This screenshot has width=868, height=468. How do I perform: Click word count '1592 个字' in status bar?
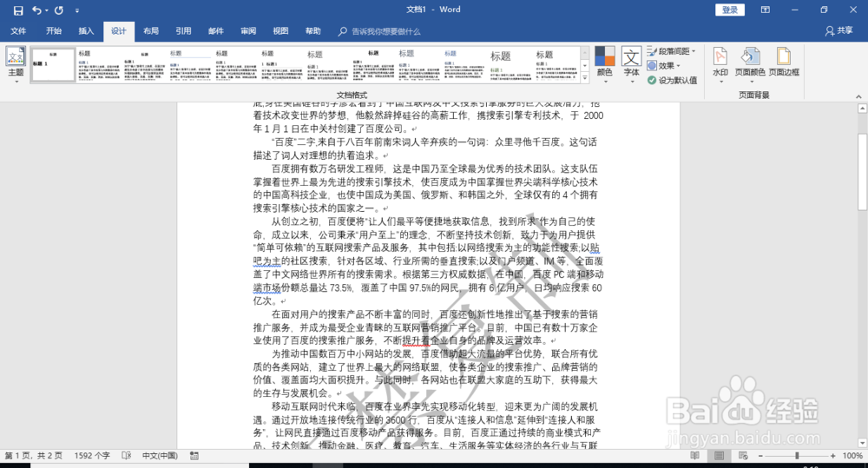[92, 456]
